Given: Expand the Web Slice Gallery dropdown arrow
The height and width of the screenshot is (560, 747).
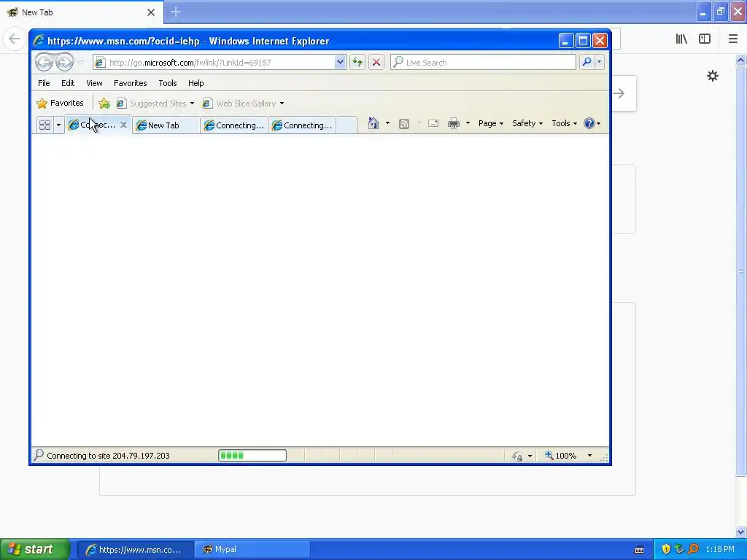Looking at the screenshot, I should (x=282, y=104).
